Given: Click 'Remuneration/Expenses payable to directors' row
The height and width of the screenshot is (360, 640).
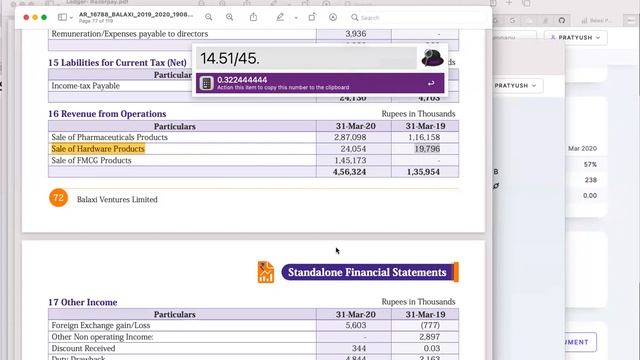Looking at the screenshot, I should tap(130, 34).
